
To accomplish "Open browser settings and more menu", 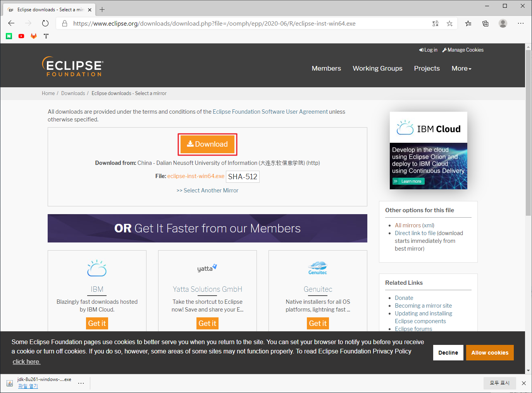I will [x=521, y=23].
